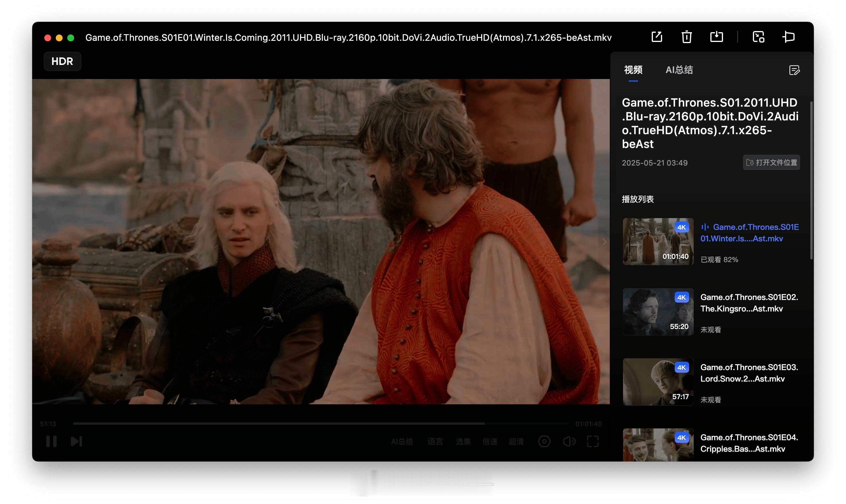Click the Game.of.Thrones.S01E04 title text
The height and width of the screenshot is (504, 846).
(749, 443)
